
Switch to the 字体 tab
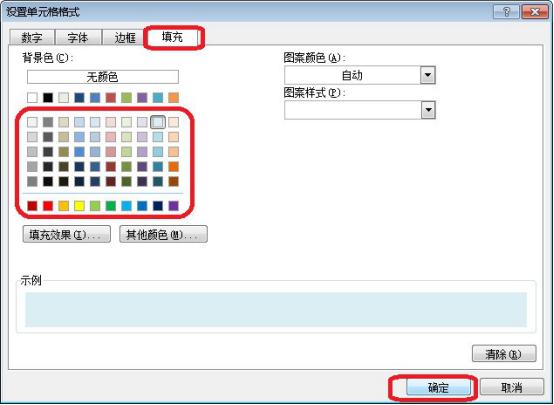tap(78, 37)
